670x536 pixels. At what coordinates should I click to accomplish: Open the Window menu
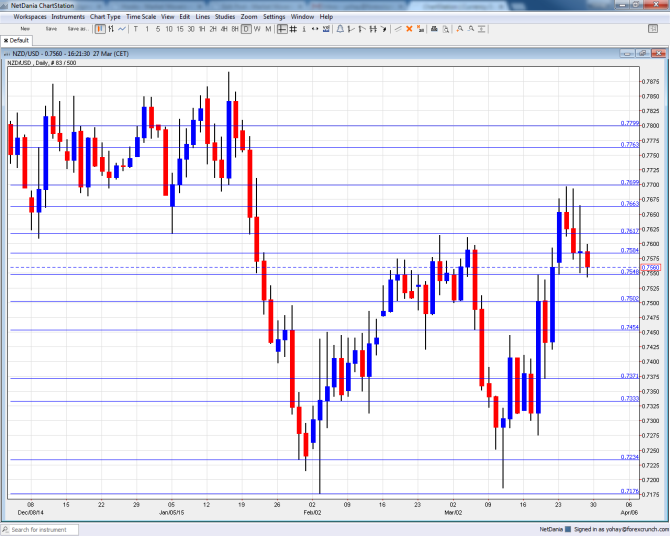[x=303, y=17]
